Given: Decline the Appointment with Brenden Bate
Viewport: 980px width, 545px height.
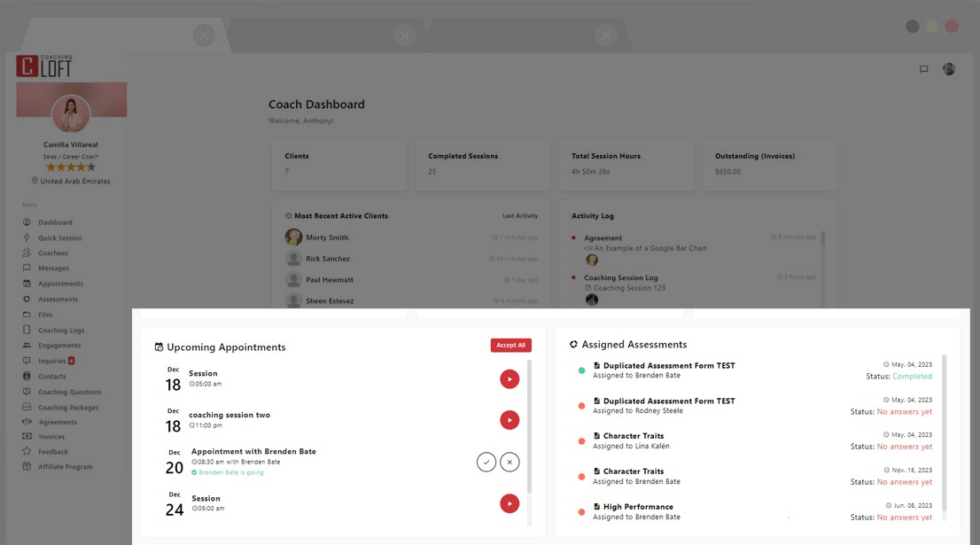Looking at the screenshot, I should (x=509, y=462).
